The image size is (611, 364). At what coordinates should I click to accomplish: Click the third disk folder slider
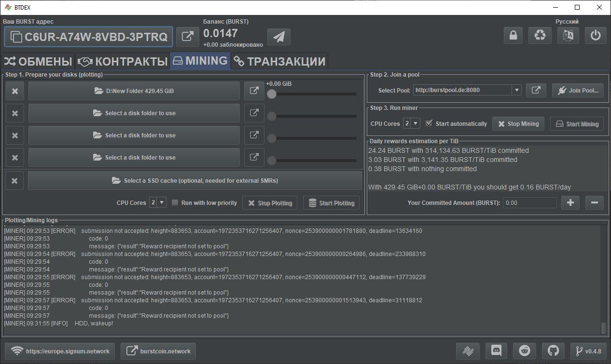[313, 138]
